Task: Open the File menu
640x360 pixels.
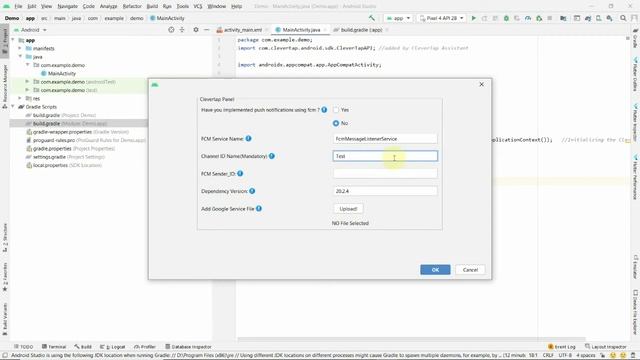Action: 18,6
